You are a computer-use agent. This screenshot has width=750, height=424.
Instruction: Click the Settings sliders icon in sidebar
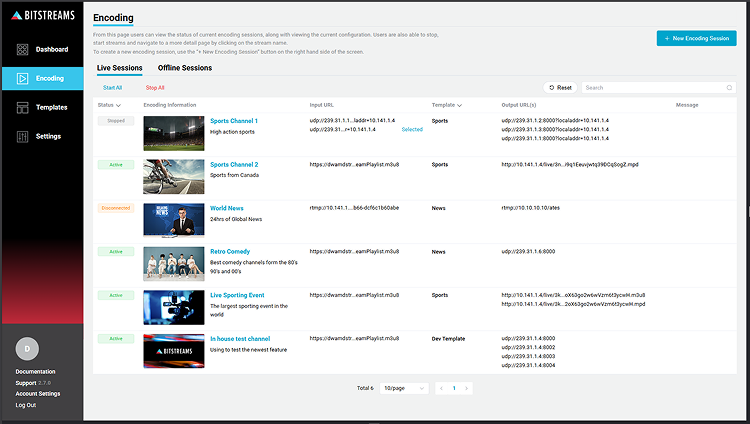point(23,136)
